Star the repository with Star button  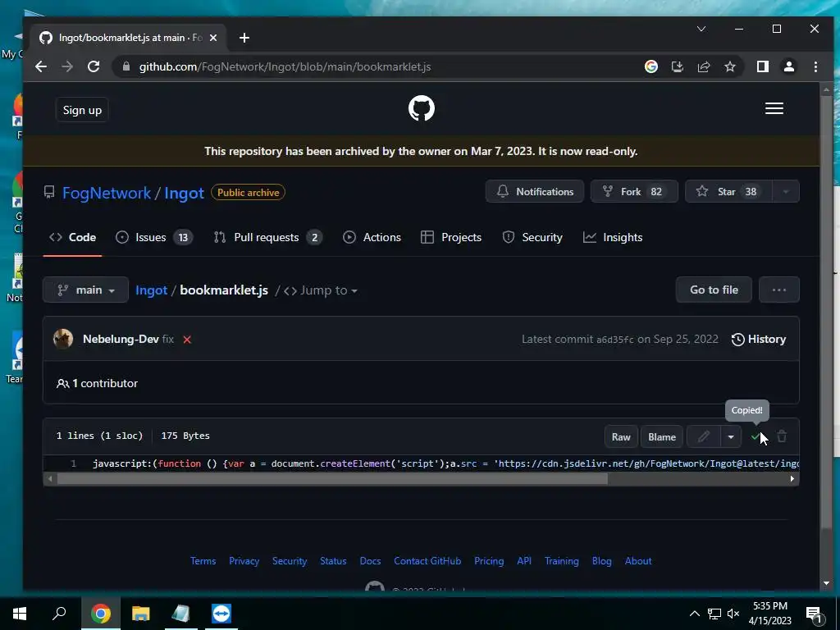click(x=728, y=192)
